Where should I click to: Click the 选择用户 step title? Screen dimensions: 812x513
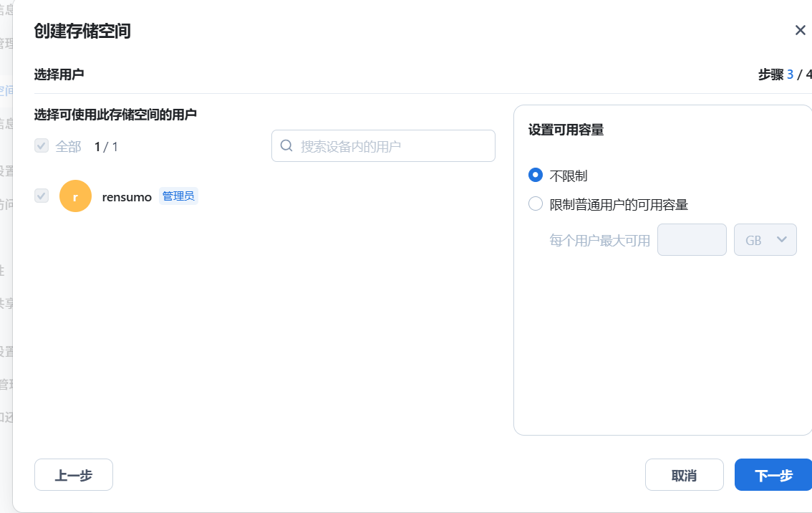(59, 75)
